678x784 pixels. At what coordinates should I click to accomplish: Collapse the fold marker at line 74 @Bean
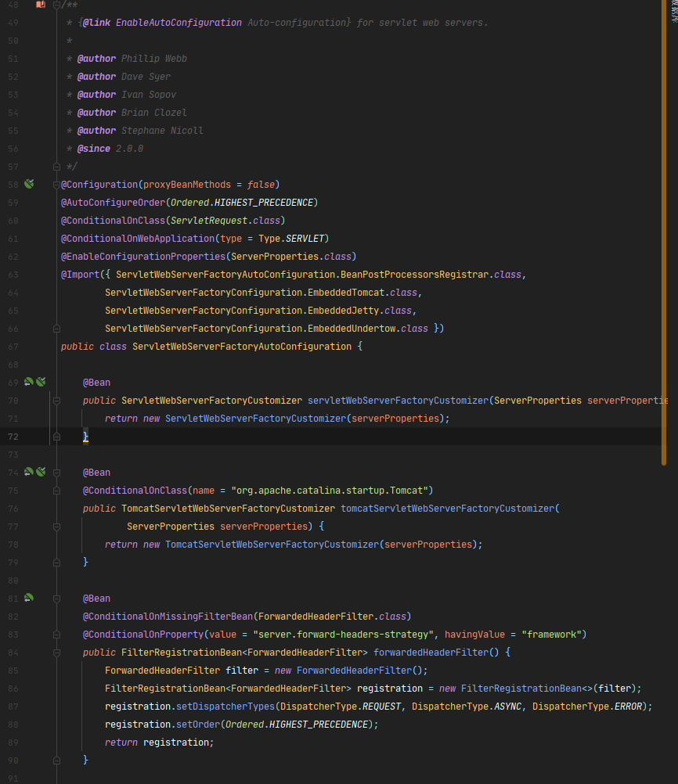56,473
